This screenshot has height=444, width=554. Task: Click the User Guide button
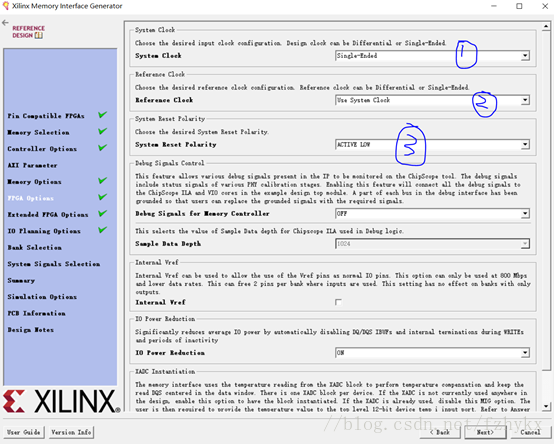click(x=24, y=432)
